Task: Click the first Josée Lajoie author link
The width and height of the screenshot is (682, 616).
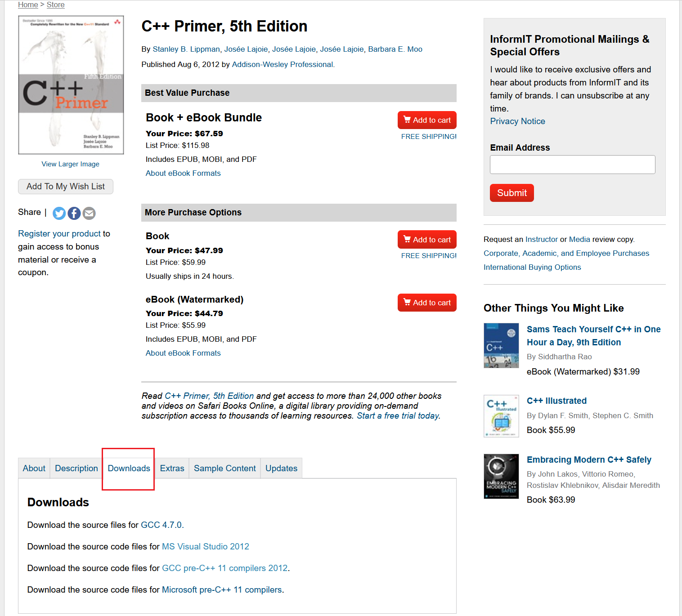Action: (x=246, y=49)
